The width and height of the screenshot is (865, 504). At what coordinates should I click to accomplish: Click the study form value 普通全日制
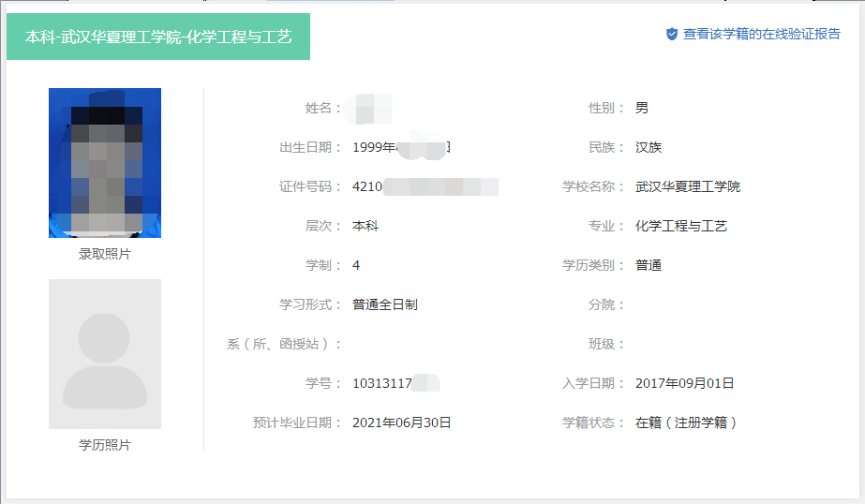pyautogui.click(x=385, y=304)
